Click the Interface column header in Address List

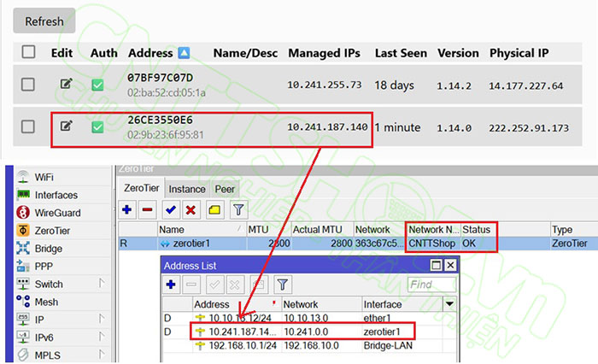[402, 304]
